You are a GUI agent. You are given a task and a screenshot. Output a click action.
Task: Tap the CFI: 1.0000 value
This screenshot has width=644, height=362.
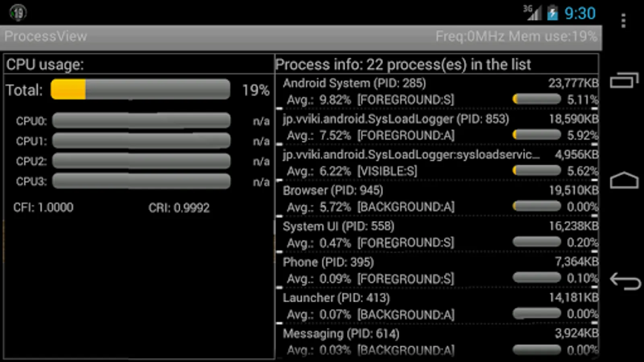[x=43, y=208]
